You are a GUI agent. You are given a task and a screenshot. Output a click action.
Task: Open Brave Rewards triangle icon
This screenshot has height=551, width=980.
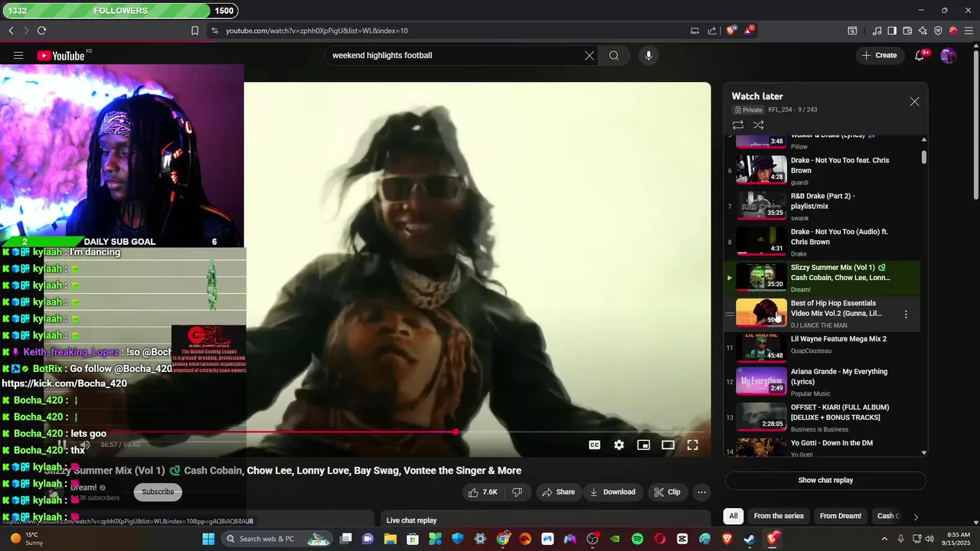(749, 31)
